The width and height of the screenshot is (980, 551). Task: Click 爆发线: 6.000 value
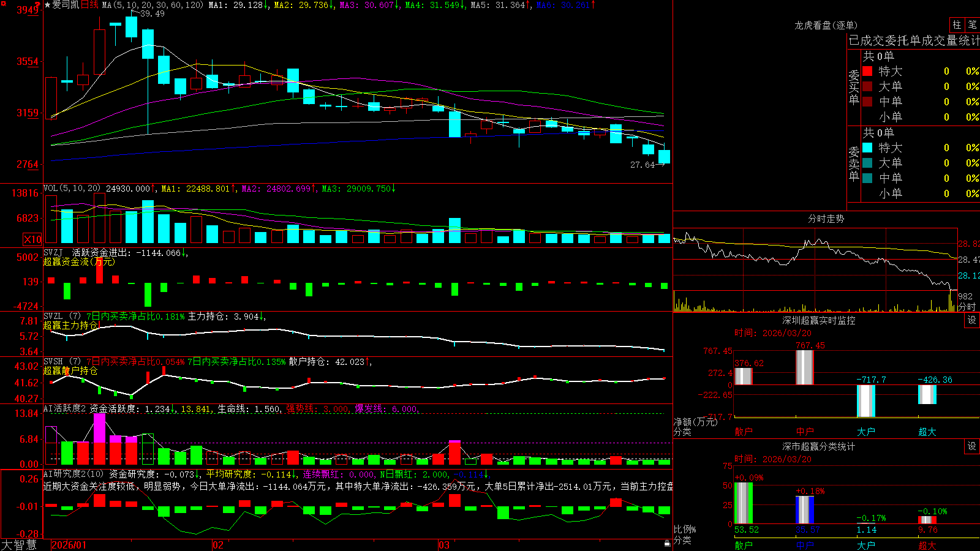387,409
